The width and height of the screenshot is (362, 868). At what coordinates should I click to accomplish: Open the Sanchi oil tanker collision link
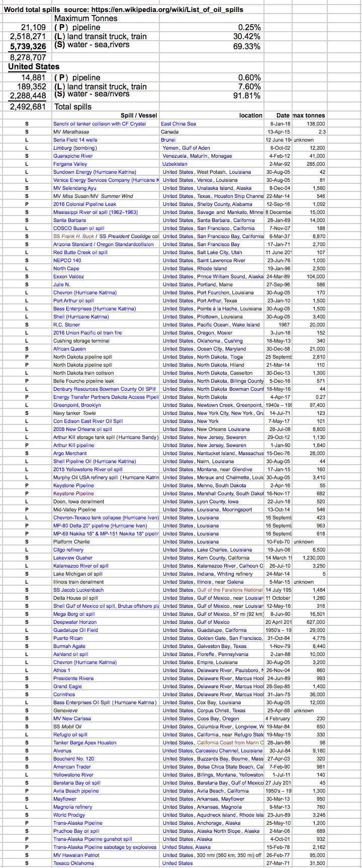100,124
